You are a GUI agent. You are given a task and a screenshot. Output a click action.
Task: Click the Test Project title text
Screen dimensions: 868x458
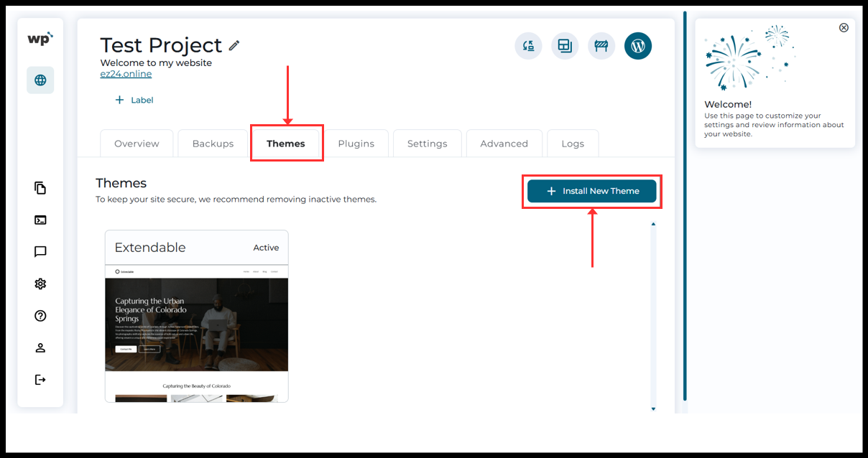(161, 45)
